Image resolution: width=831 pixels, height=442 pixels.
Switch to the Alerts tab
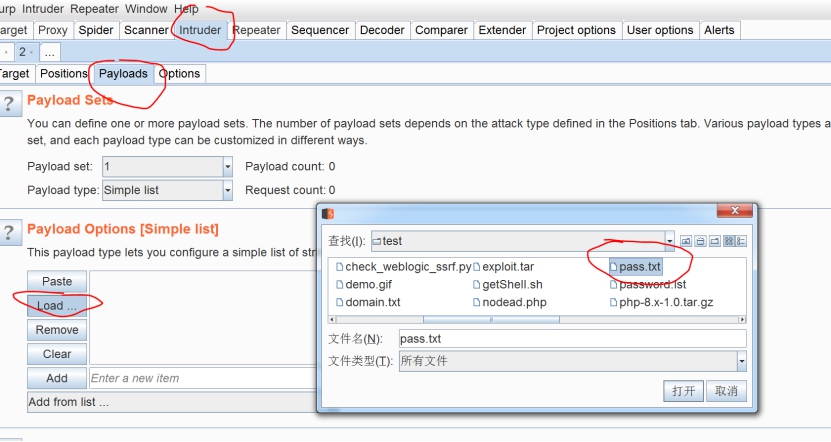tap(719, 30)
